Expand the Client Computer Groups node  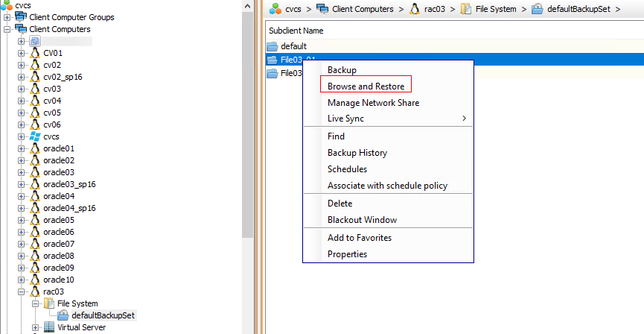(8, 17)
